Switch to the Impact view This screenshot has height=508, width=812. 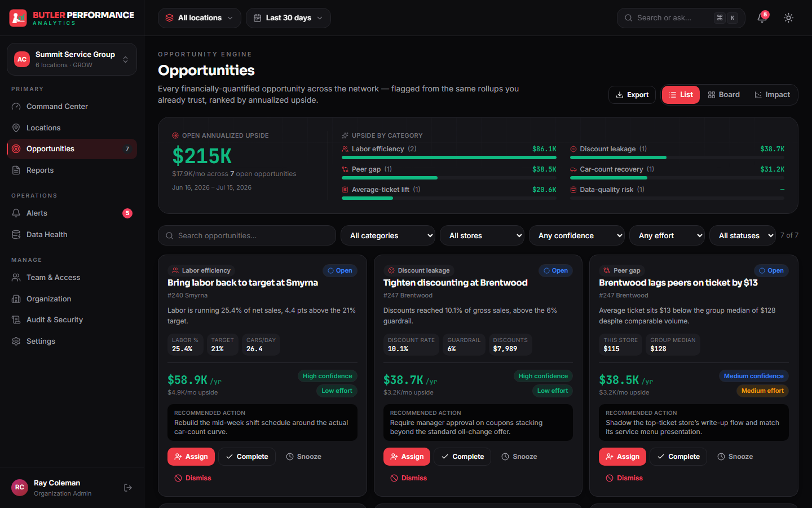coord(772,95)
